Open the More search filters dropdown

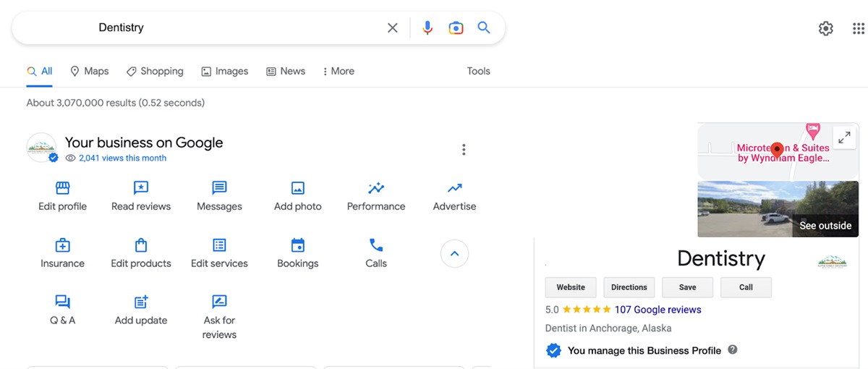[x=338, y=71]
